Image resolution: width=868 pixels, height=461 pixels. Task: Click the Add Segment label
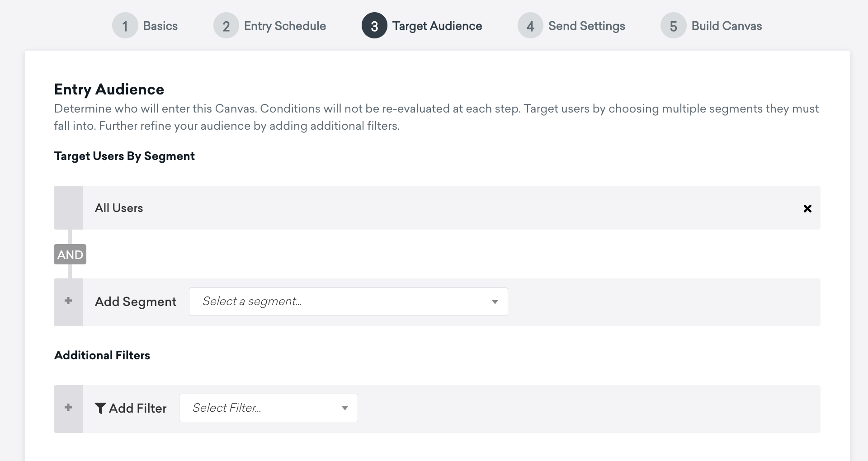click(136, 301)
